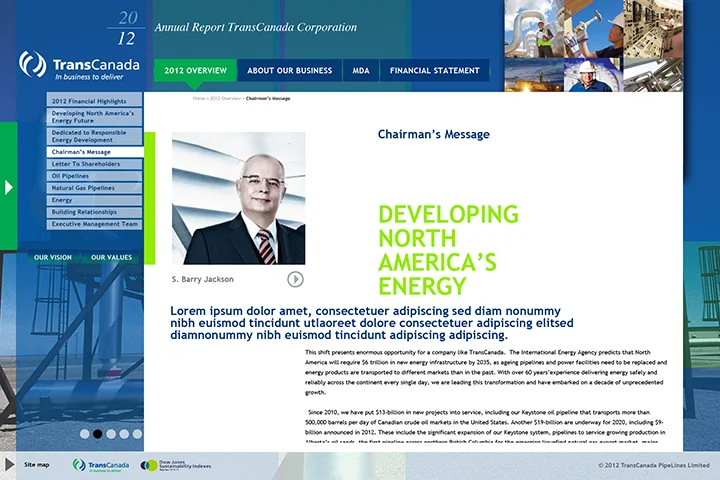This screenshot has height=480, width=720.
Task: Open the Dow Jones Sustainability Indexes logo
Action: 175,465
